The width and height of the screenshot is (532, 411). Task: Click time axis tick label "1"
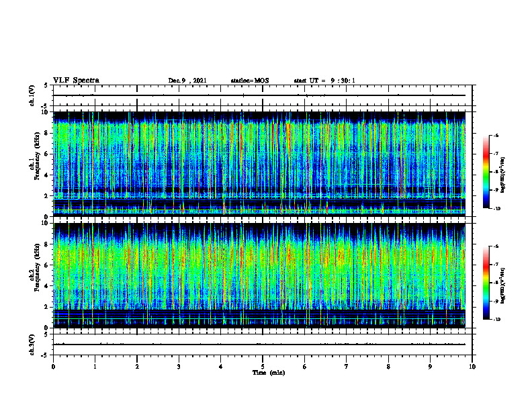click(95, 367)
